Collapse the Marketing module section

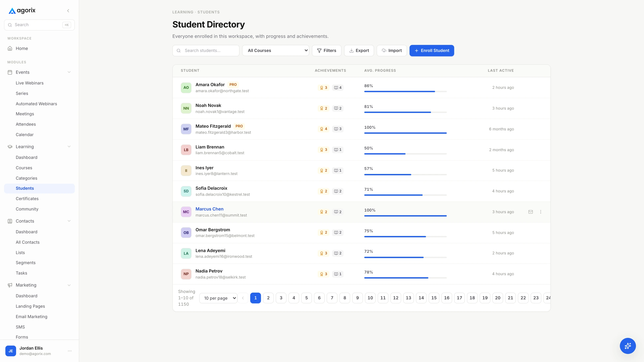[69, 285]
